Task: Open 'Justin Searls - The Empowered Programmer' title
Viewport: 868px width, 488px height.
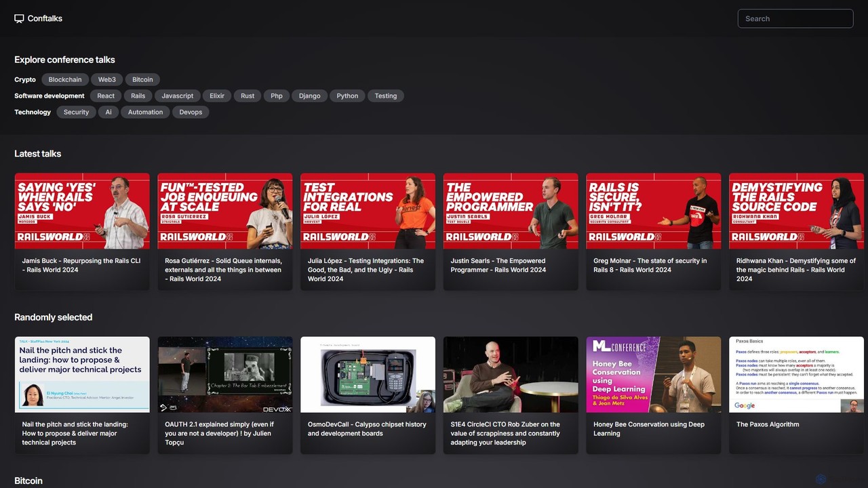Action: pyautogui.click(x=498, y=265)
